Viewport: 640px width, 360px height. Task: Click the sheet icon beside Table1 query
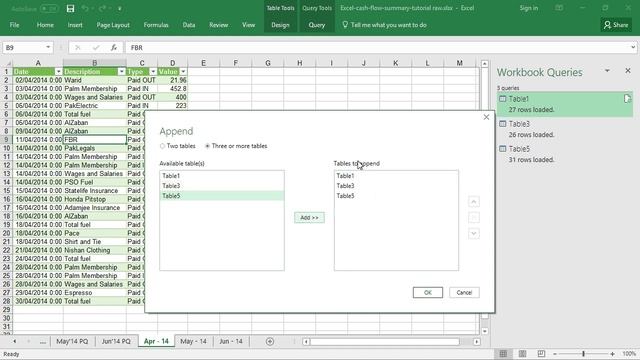(x=627, y=99)
